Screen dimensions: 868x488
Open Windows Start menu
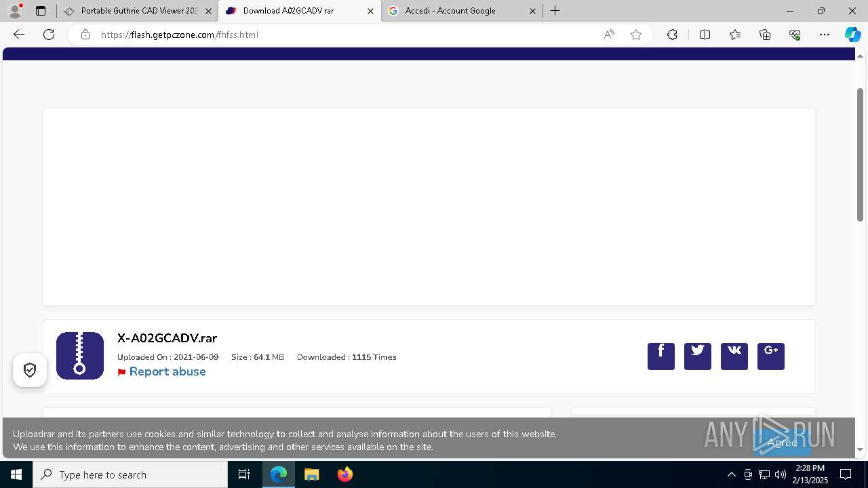(16, 474)
